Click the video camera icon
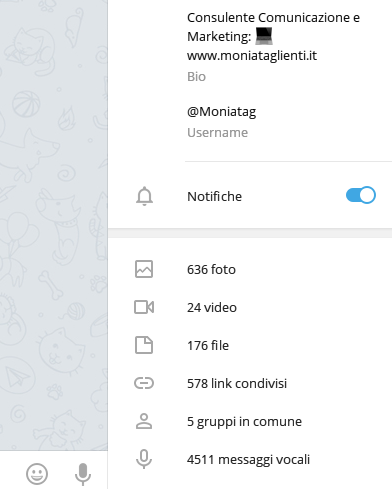This screenshot has height=489, width=392. pyautogui.click(x=144, y=307)
